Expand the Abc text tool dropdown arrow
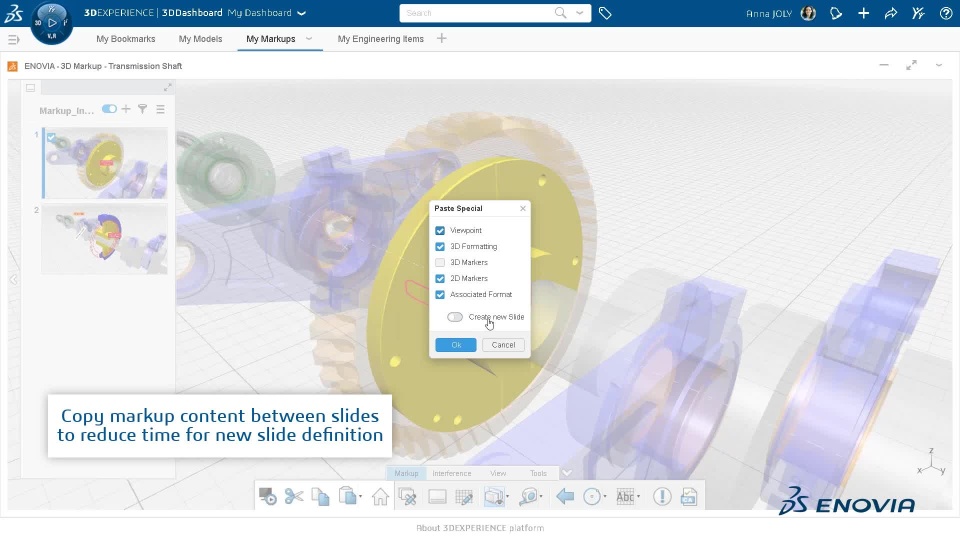The width and height of the screenshot is (960, 540). click(638, 497)
